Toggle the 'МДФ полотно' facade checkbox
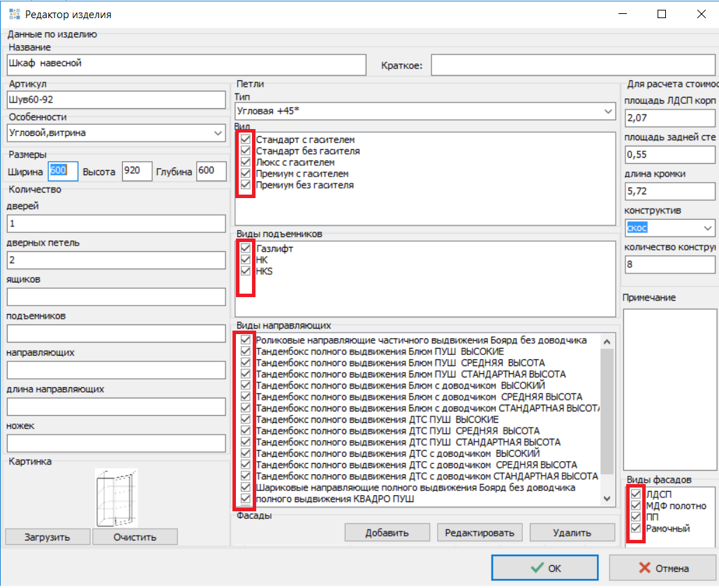The height and width of the screenshot is (588, 719). 635,506
